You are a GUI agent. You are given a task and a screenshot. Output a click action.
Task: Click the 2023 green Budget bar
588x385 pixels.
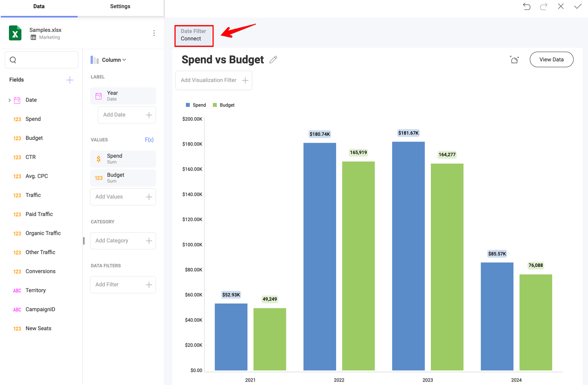coord(447,267)
